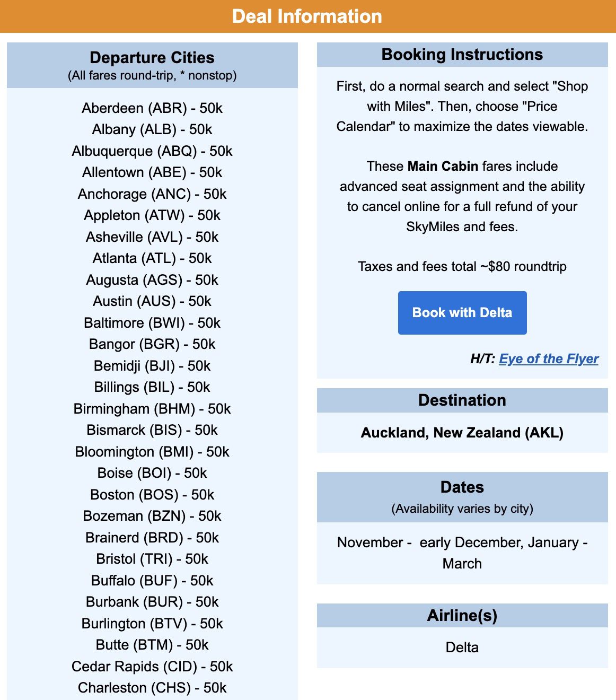Select the Bozeman (BZN) departure fare
This screenshot has height=700, width=616.
point(153,516)
